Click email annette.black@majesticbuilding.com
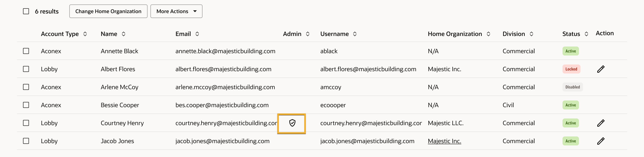Image resolution: width=644 pixels, height=157 pixels. (225, 51)
